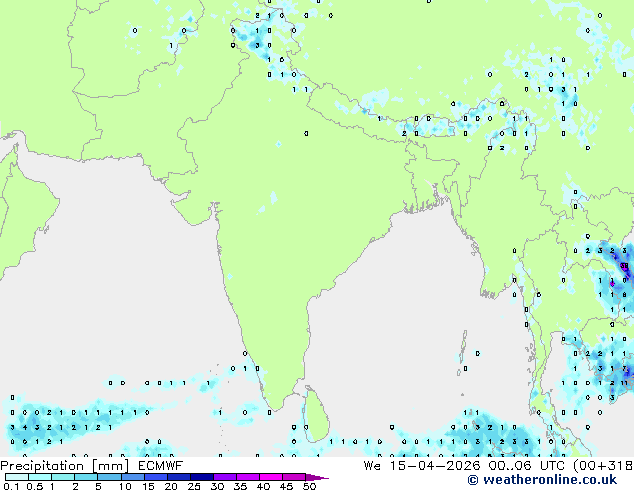The image size is (634, 490).
Task: Select the 45–50 mm legend swatch
Action: point(294,477)
